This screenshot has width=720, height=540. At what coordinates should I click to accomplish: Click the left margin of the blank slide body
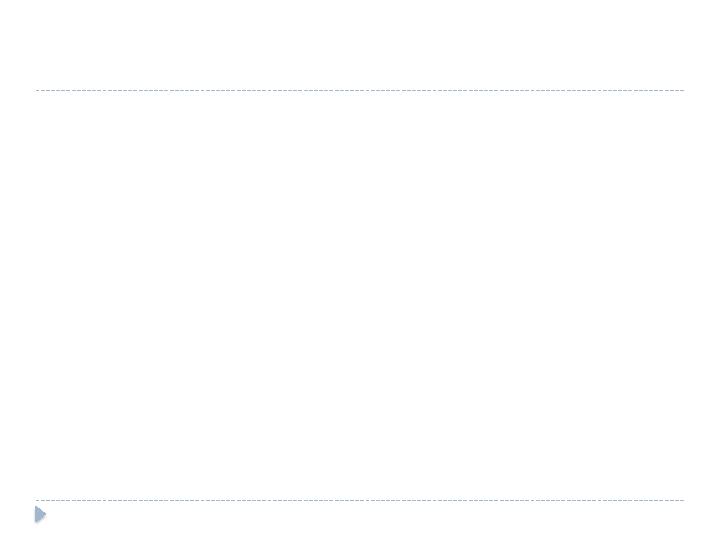tap(50, 295)
